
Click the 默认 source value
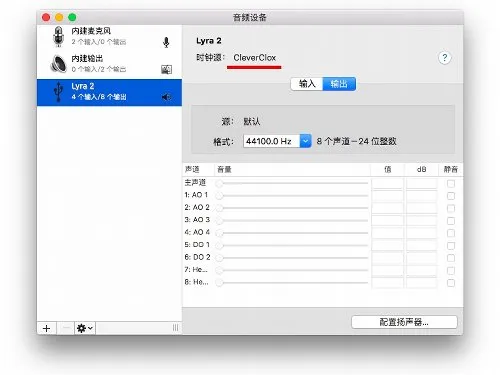(x=252, y=121)
